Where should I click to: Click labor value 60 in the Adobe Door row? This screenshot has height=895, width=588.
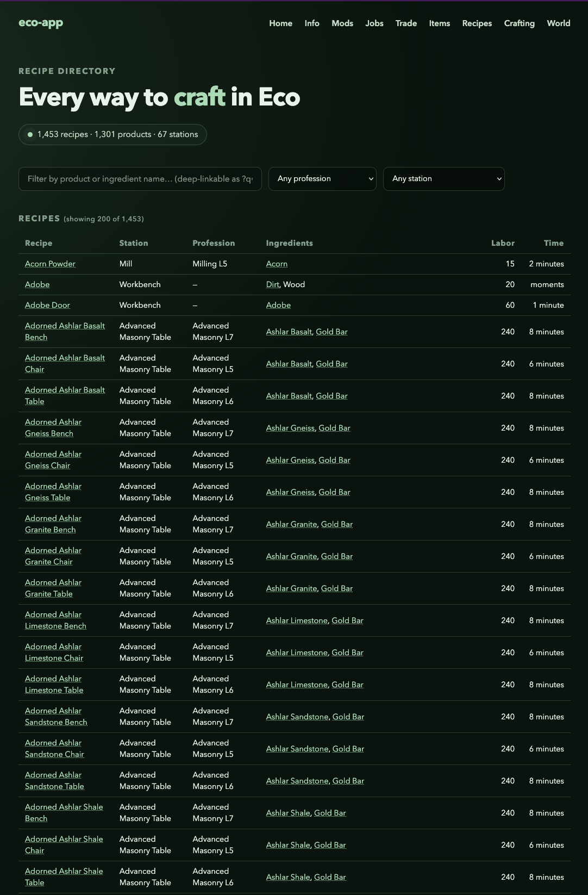pyautogui.click(x=510, y=305)
